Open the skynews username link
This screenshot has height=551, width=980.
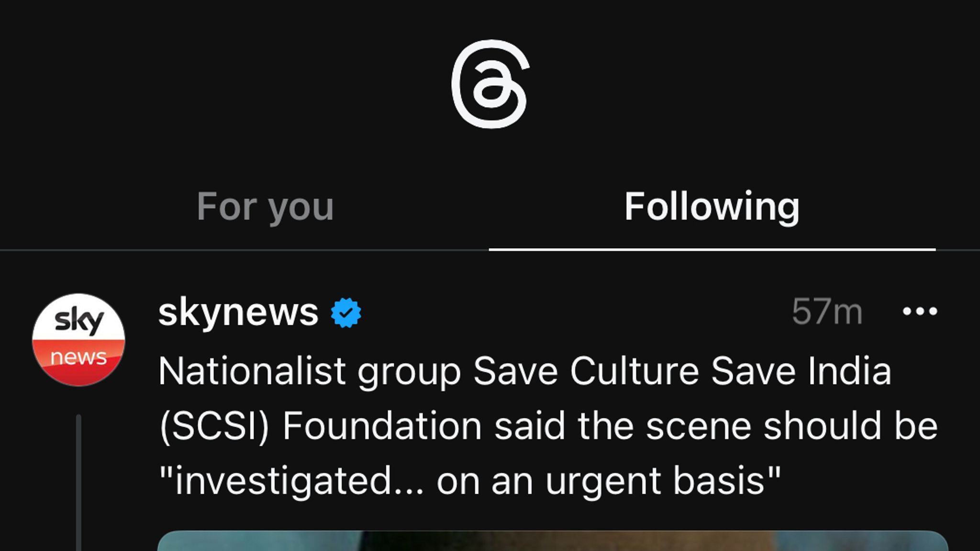click(238, 313)
